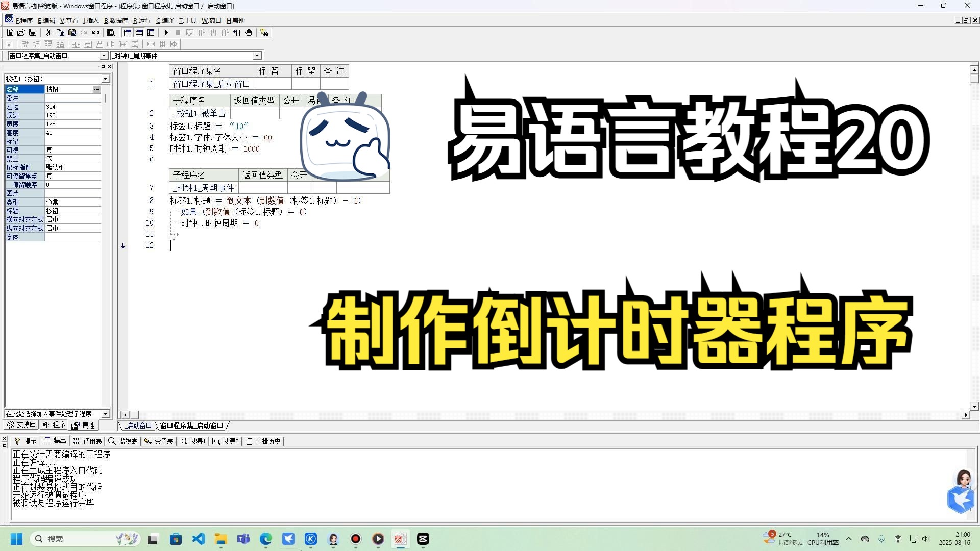Image resolution: width=980 pixels, height=551 pixels.
Task: Click the breakpoint hand icon
Action: pyautogui.click(x=249, y=33)
